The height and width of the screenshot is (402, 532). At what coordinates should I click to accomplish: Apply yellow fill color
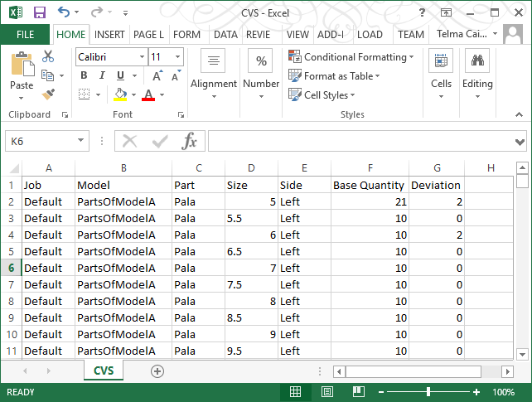point(120,94)
